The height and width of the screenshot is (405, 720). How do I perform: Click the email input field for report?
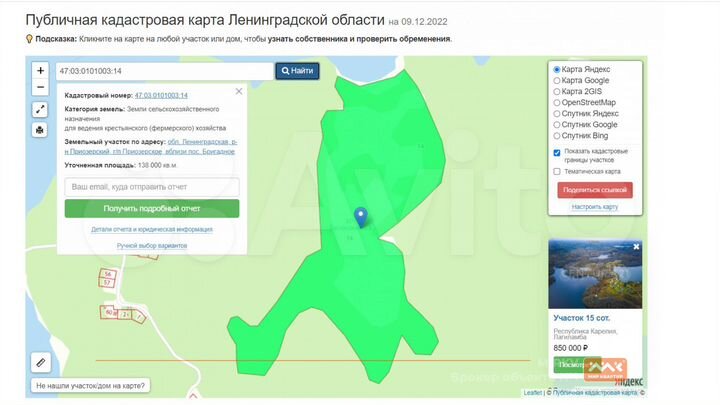pos(152,187)
